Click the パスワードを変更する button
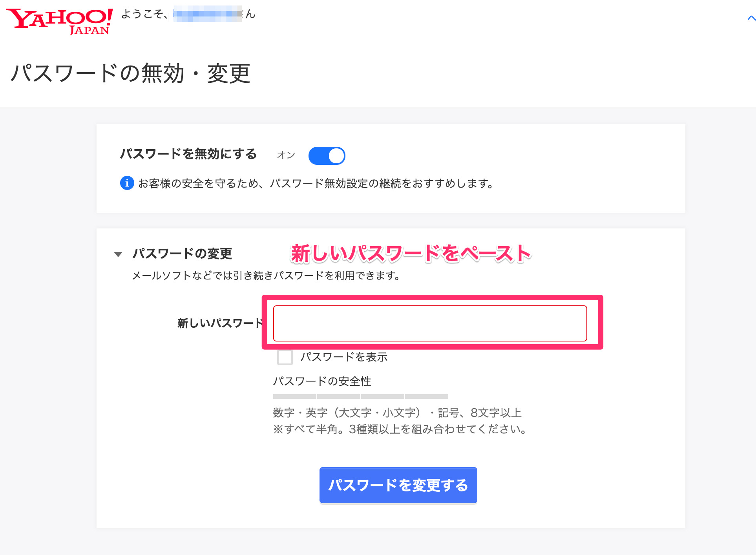The width and height of the screenshot is (756, 555). point(398,485)
